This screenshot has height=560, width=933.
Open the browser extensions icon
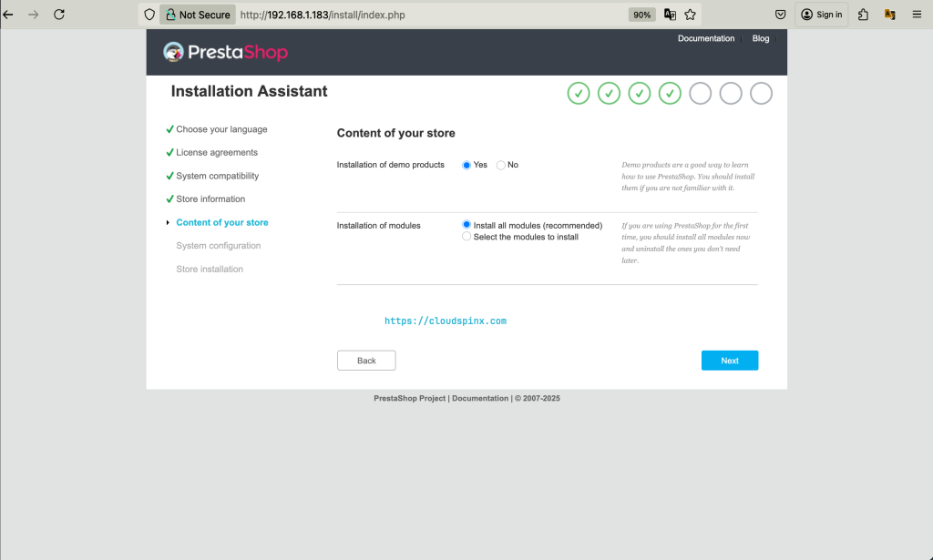[864, 15]
